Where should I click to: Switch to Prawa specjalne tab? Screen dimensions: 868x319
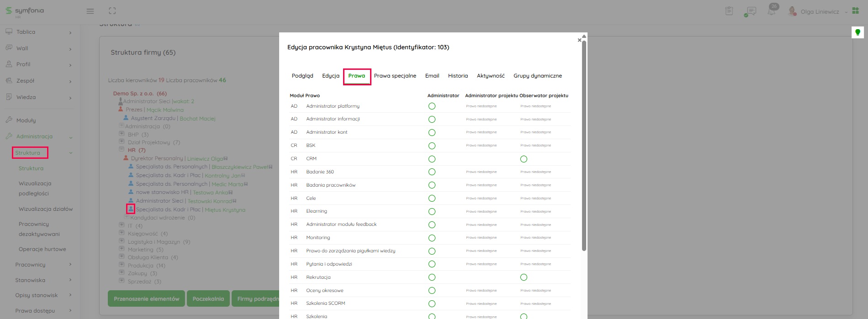click(395, 76)
